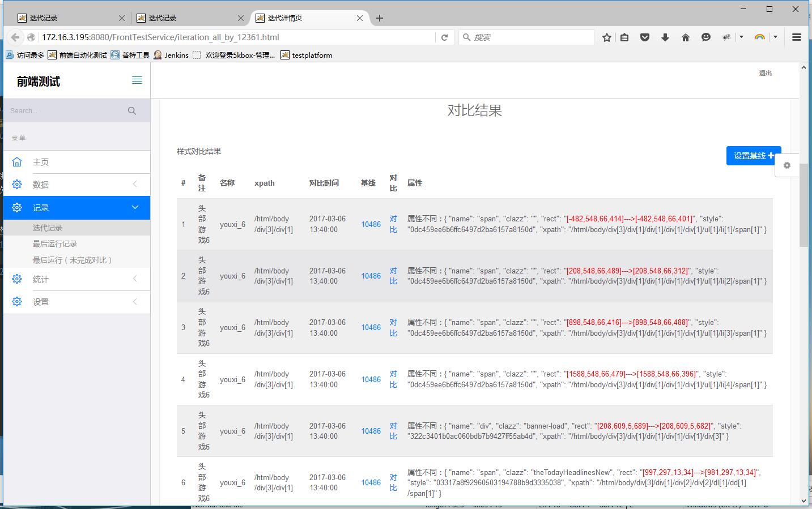Click the browser back arrow button
Viewport: 812px width, 509px height.
point(15,37)
